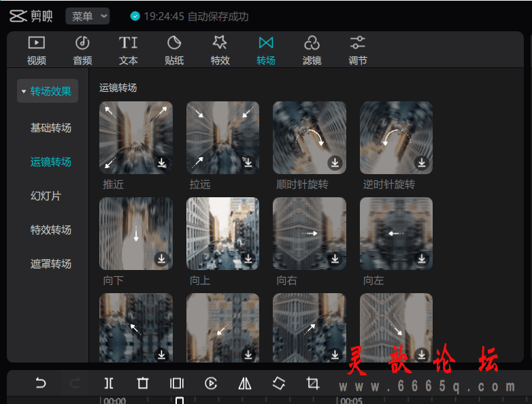The height and width of the screenshot is (404, 532).
Task: Click the down-left arrow transition thumbnail
Action: coord(222,328)
